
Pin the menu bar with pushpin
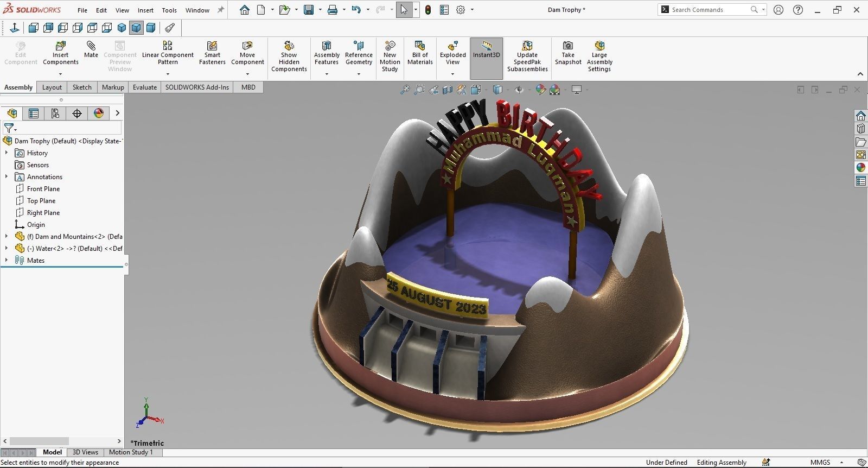221,10
